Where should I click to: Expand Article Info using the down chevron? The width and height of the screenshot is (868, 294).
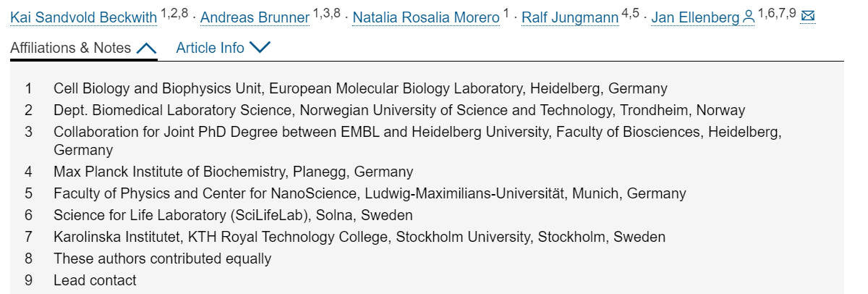[259, 48]
